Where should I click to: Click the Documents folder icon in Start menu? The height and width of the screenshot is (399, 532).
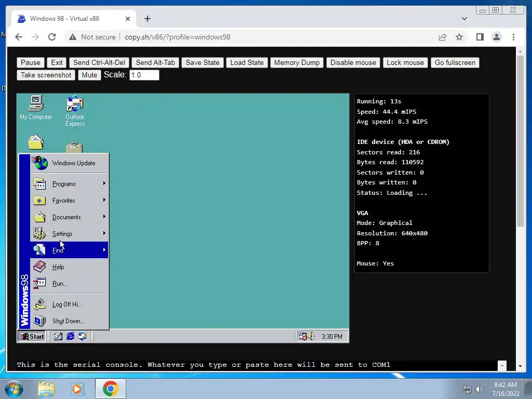(x=39, y=217)
